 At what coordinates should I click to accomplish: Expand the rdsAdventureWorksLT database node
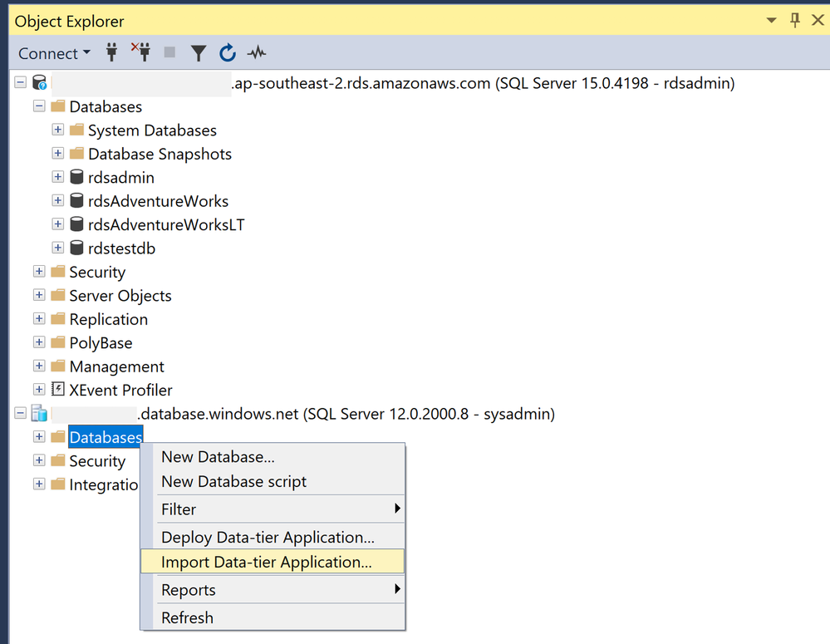pyautogui.click(x=57, y=224)
